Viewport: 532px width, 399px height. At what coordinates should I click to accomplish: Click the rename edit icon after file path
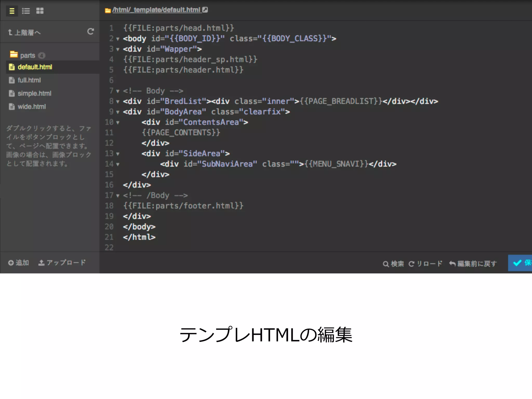(205, 10)
